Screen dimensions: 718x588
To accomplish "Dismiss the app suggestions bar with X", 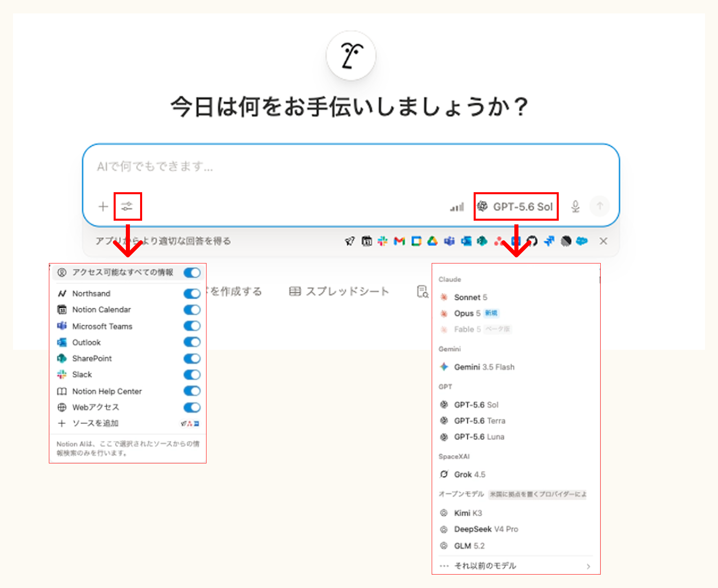I will click(603, 241).
